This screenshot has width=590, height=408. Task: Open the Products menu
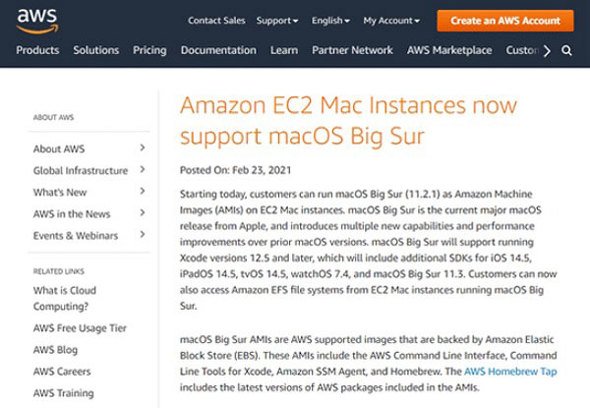tap(38, 50)
